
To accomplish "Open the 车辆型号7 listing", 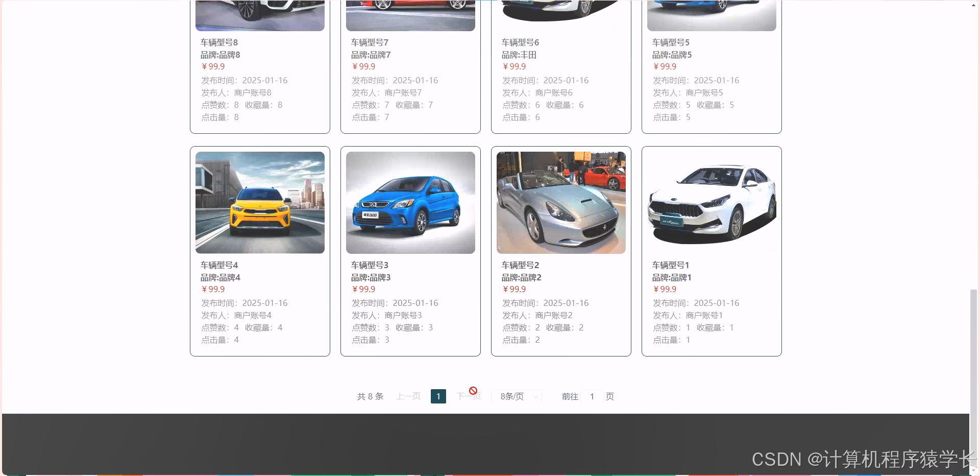I will point(369,42).
